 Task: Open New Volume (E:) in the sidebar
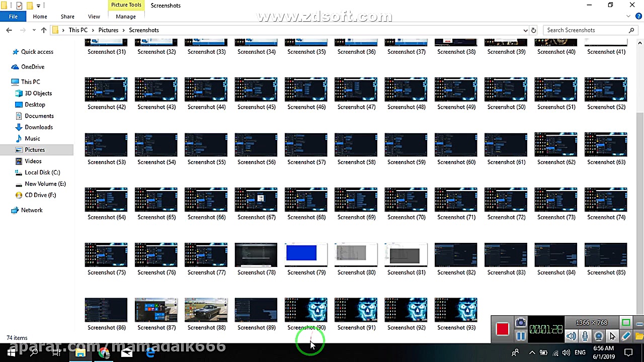45,184
